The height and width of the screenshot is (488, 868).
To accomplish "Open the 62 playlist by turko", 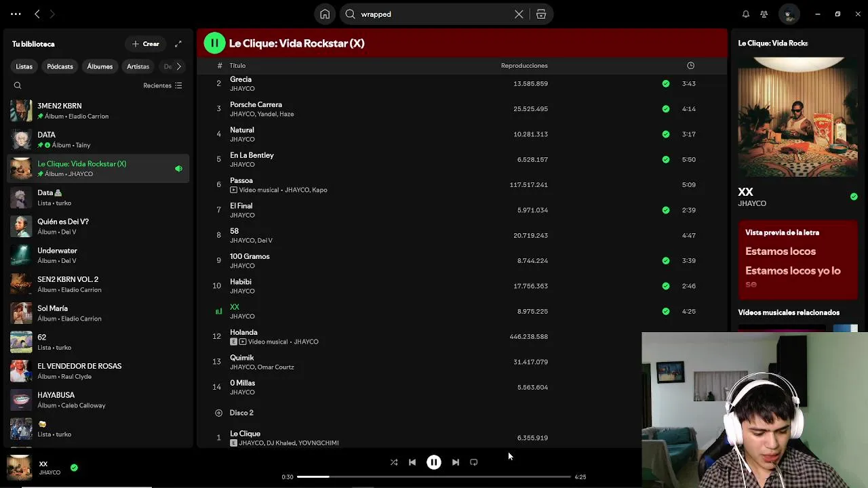I will pos(98,342).
